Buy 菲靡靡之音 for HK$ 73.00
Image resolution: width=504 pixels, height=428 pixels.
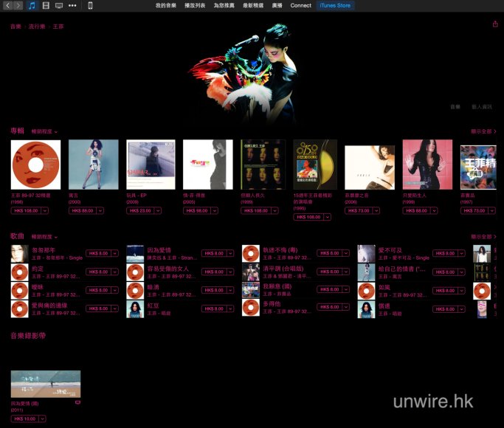pos(359,211)
